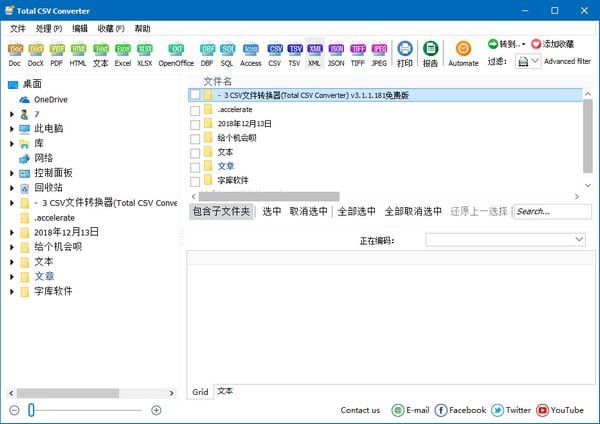
Task: Click the zoom out minus icon
Action: click(14, 410)
